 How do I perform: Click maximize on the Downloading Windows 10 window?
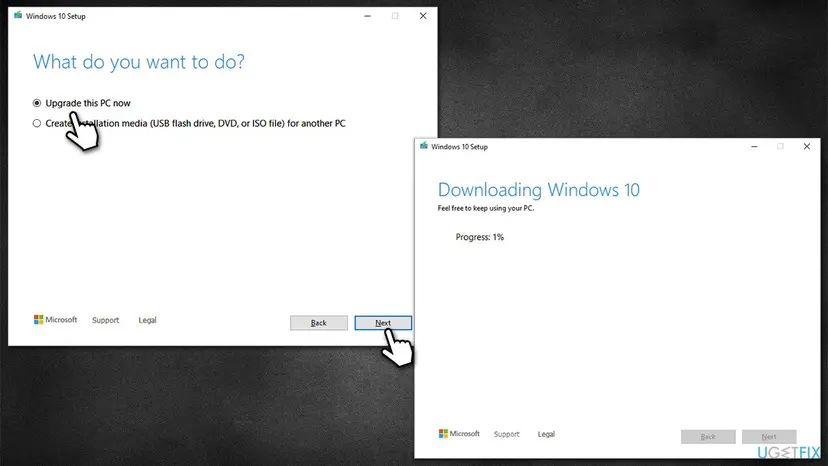point(780,146)
